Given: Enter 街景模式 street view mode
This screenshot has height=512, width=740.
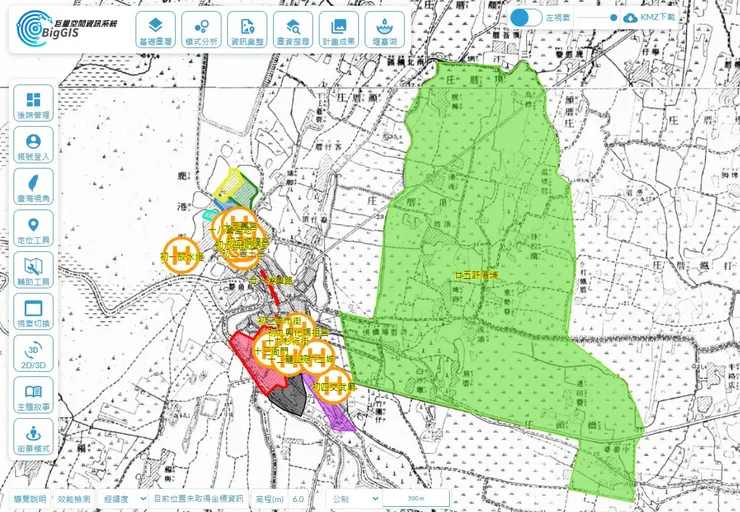Looking at the screenshot, I should coord(33,437).
